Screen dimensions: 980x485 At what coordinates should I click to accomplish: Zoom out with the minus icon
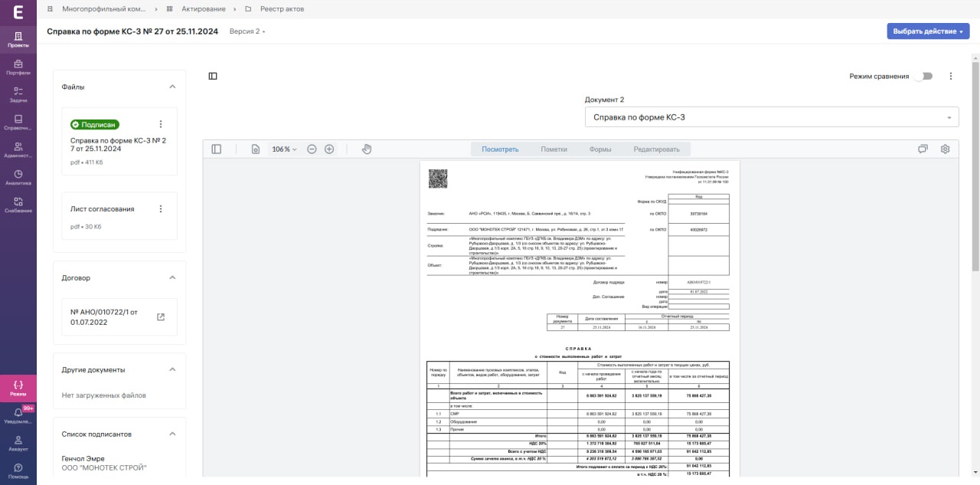click(312, 149)
